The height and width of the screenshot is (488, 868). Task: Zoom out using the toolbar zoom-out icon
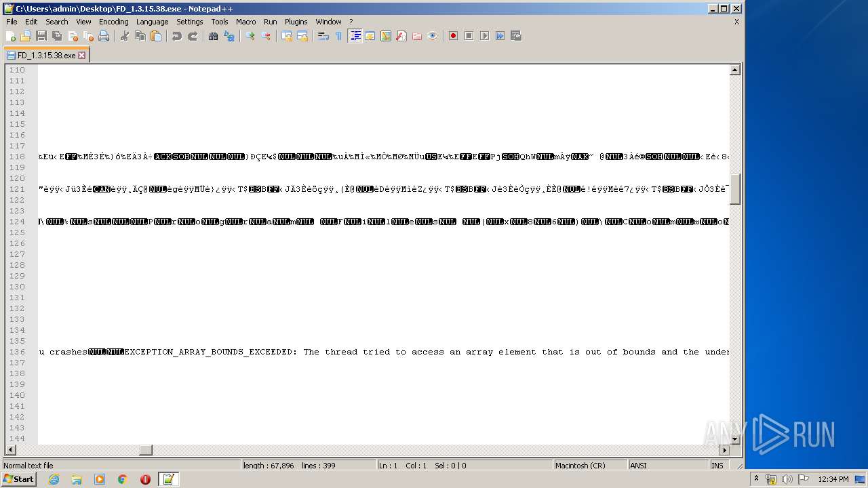(266, 36)
